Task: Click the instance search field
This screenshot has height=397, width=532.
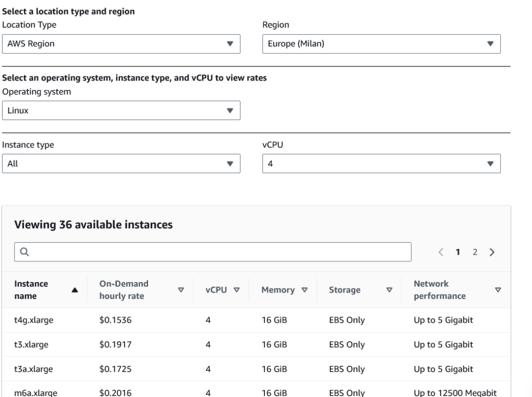Action: tap(212, 252)
